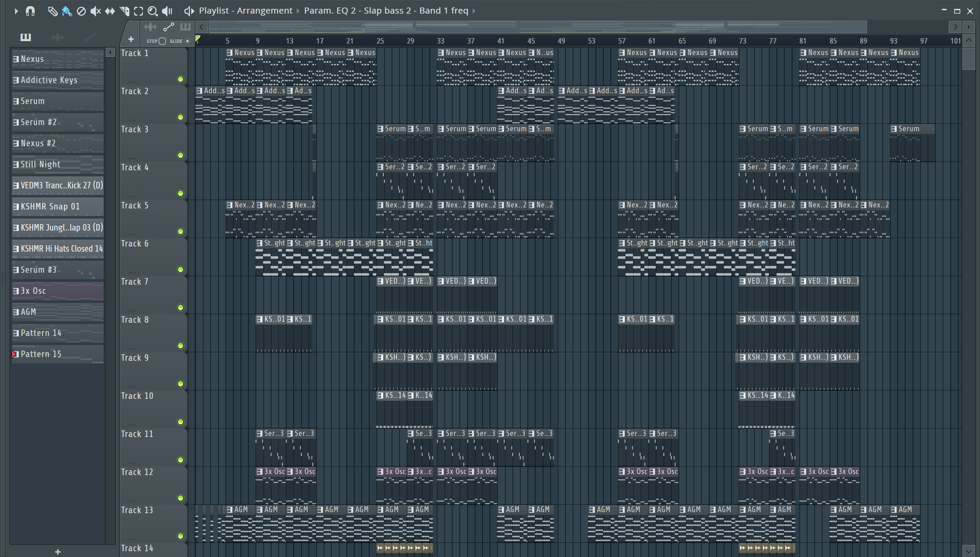Select the Playback speaker tool
This screenshot has width=980, height=557.
[x=167, y=11]
